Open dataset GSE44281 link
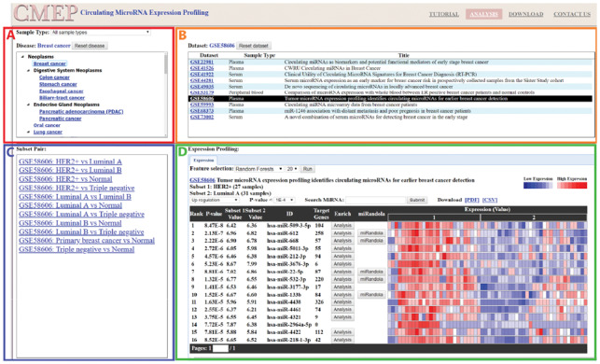The height and width of the screenshot is (364, 600). point(202,80)
